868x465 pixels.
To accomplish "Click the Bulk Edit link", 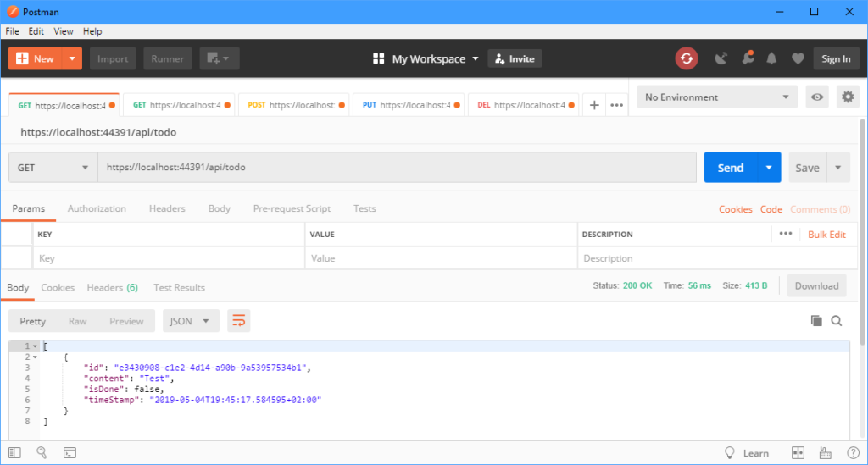I will click(x=826, y=235).
